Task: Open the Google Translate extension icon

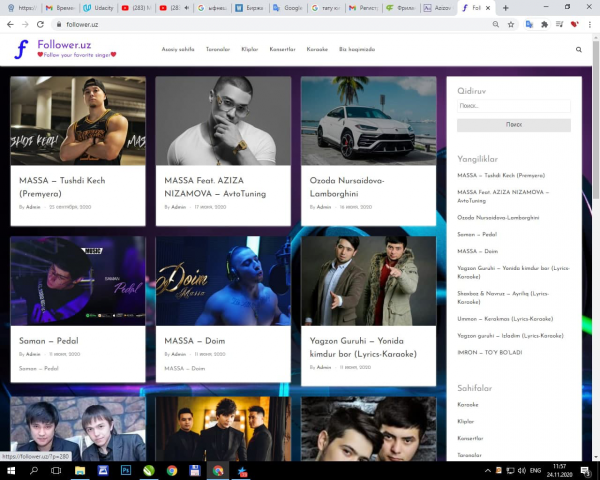Action: click(530, 24)
